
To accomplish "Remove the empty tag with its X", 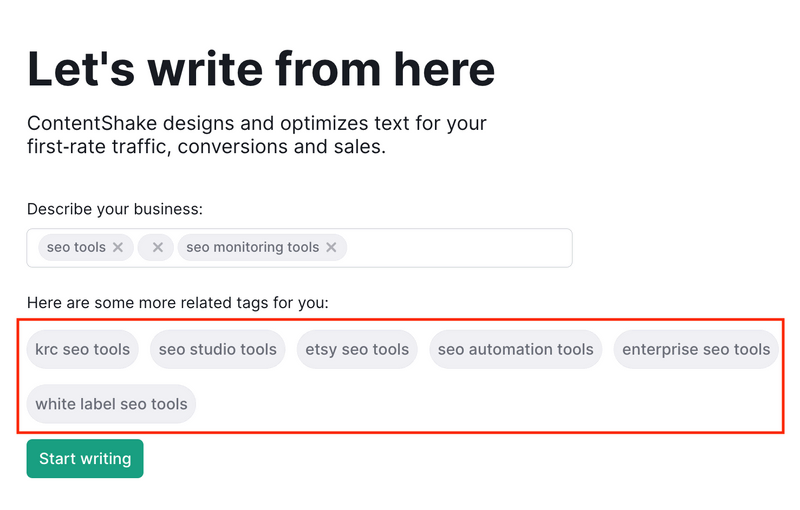I will (x=158, y=247).
